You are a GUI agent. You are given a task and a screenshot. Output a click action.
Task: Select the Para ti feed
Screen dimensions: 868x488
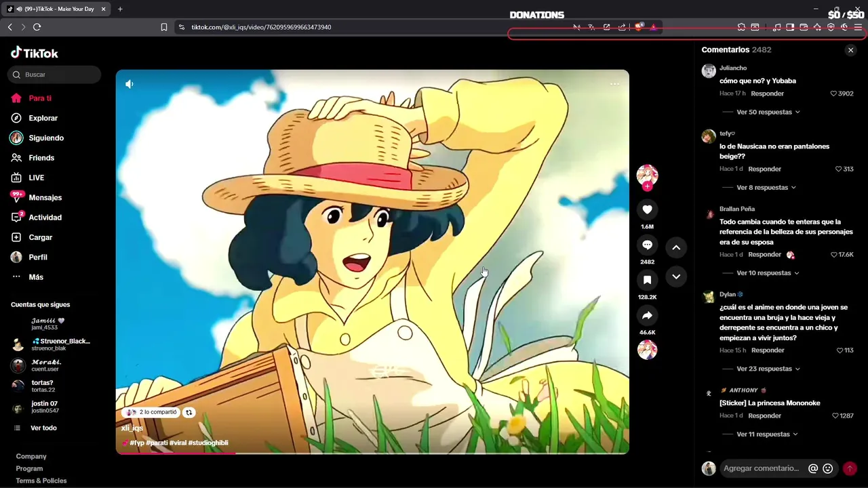point(31,98)
